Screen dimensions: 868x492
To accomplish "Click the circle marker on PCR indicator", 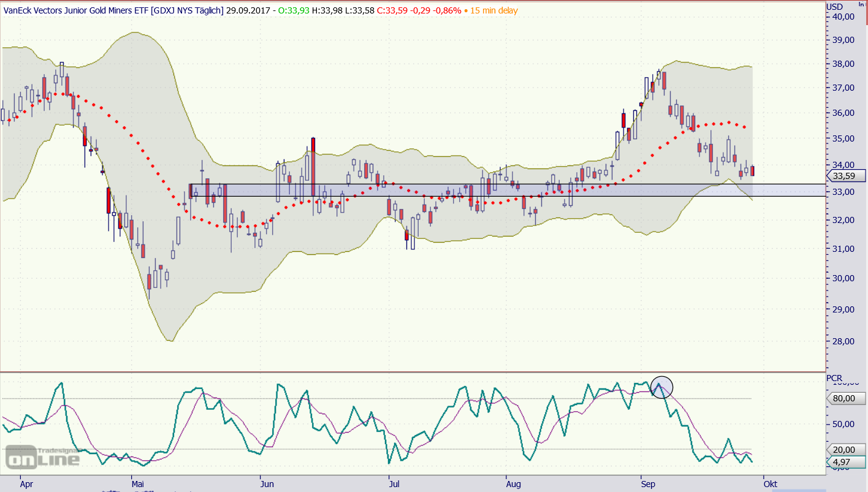I will click(661, 387).
